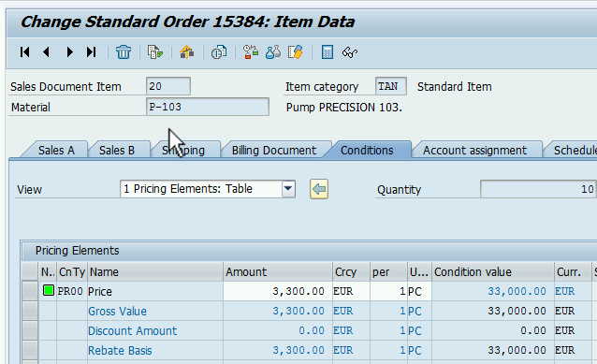This screenshot has height=364, width=597.
Task: Click the select-all corner of pricing table
Action: coord(30,272)
